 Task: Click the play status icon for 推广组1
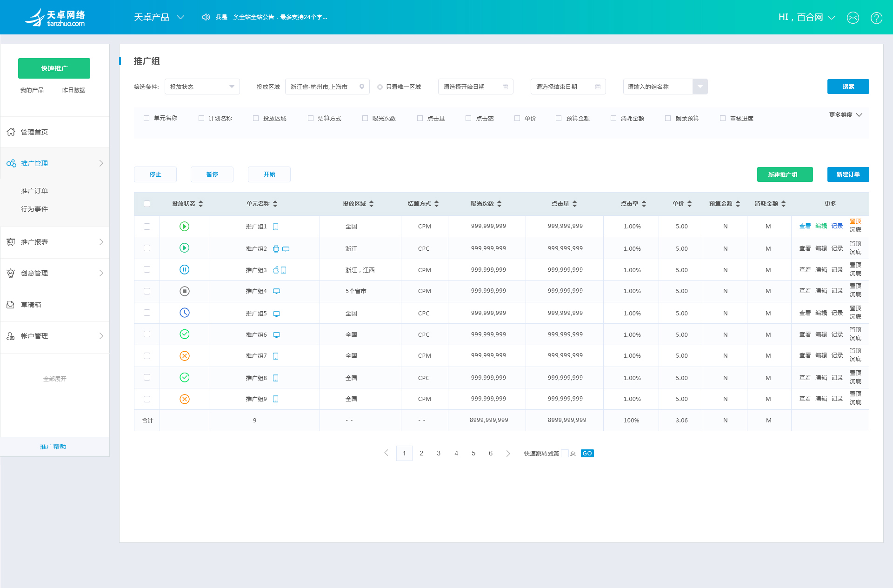pyautogui.click(x=185, y=227)
